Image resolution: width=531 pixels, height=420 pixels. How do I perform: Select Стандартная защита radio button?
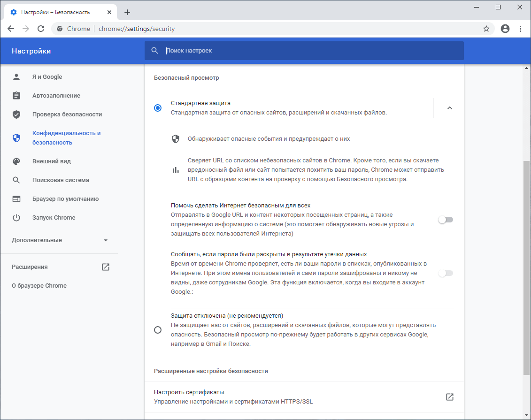tap(158, 108)
